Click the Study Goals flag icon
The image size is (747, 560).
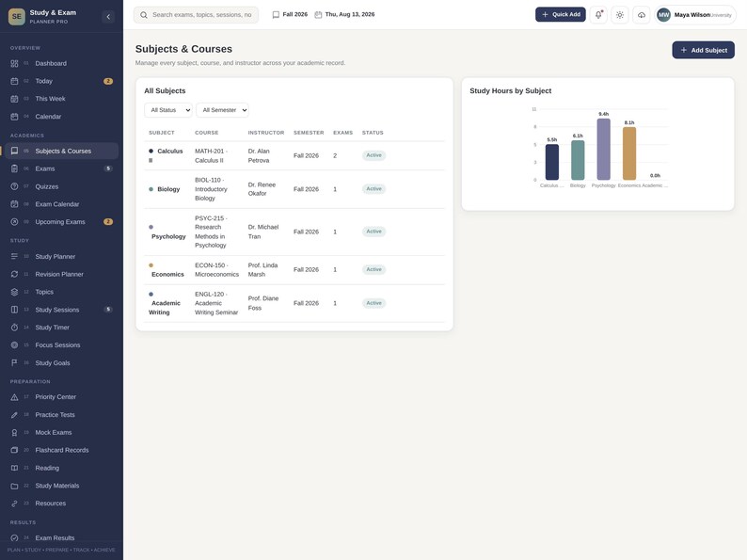(x=14, y=362)
